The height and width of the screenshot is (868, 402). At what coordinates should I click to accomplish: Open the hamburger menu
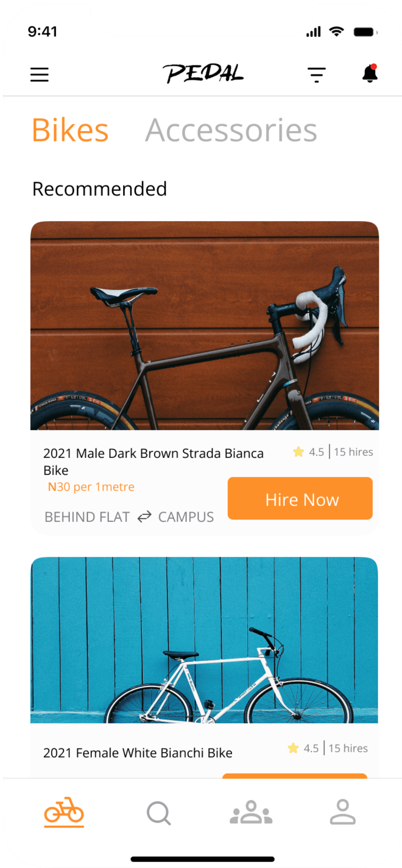[x=39, y=74]
